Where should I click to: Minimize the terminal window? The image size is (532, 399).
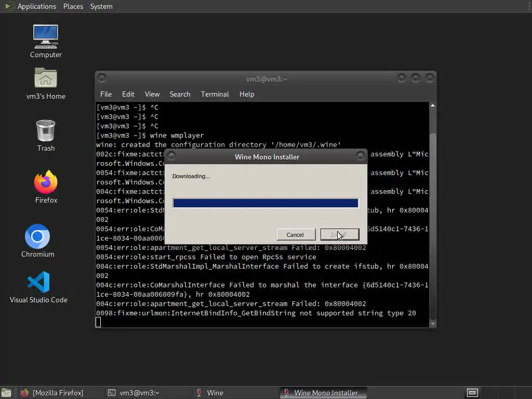click(x=402, y=78)
